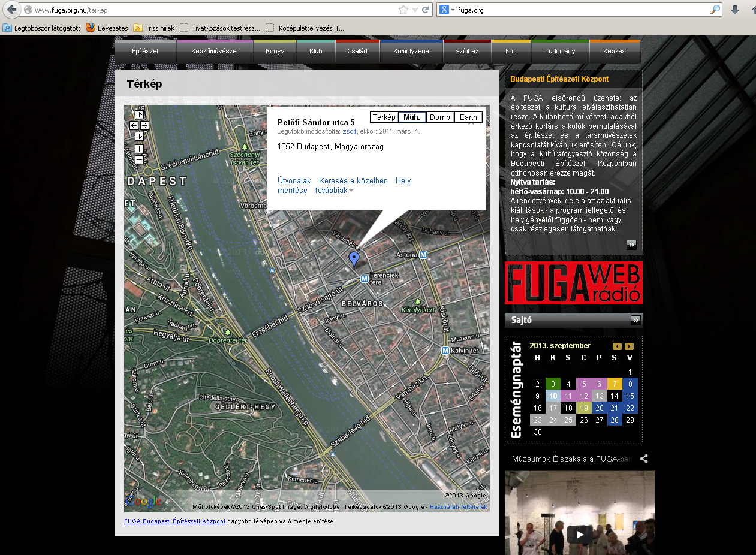Open the Komolyzene menu

[x=411, y=51]
